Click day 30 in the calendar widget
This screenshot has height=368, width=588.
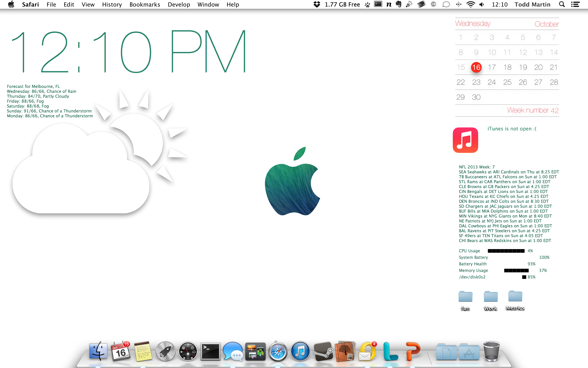(476, 97)
